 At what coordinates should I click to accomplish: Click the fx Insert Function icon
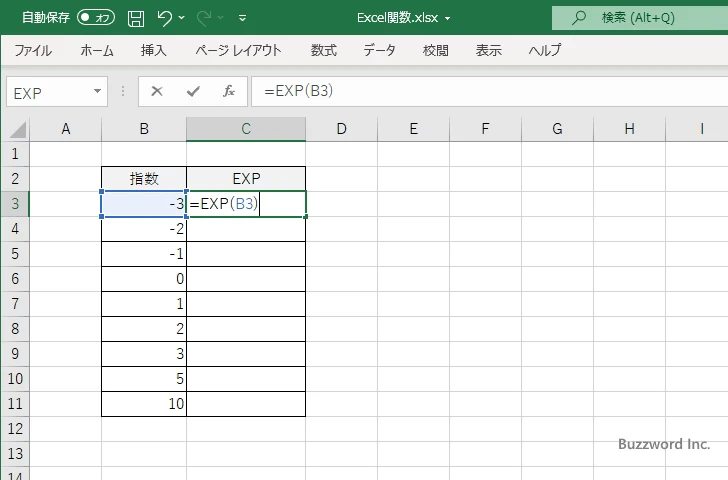228,91
